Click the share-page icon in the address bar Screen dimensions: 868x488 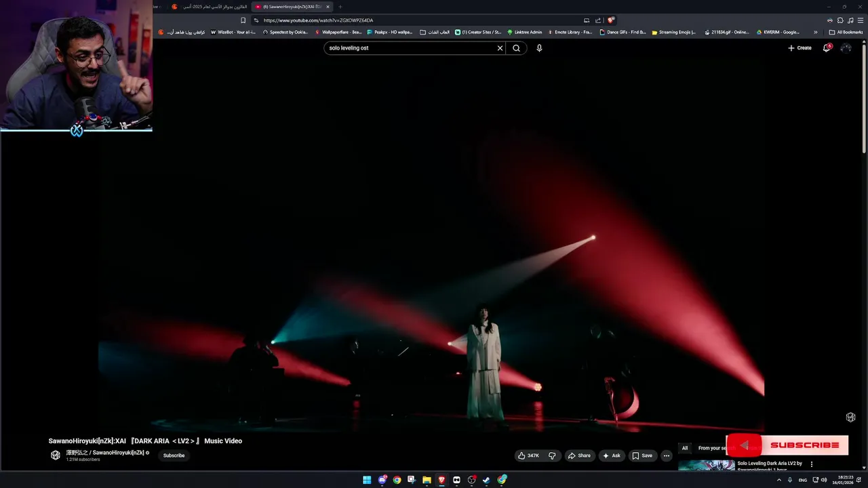[598, 20]
